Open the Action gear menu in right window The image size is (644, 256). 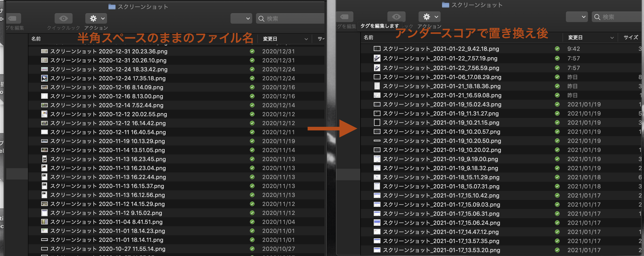[429, 17]
